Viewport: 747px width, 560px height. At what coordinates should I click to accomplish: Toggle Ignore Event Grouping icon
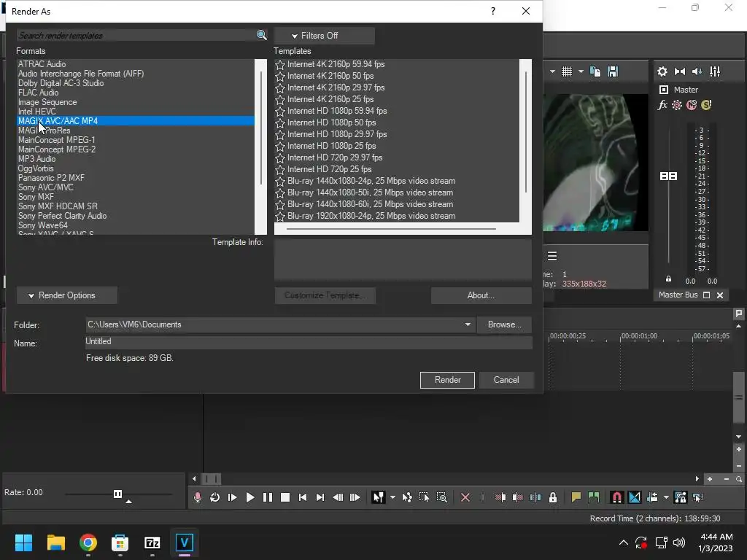pos(698,497)
